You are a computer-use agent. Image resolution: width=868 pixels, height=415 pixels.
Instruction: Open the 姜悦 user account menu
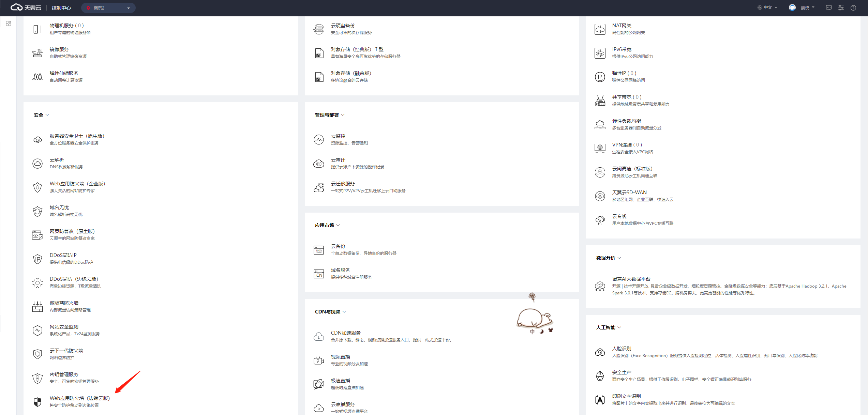(x=802, y=7)
